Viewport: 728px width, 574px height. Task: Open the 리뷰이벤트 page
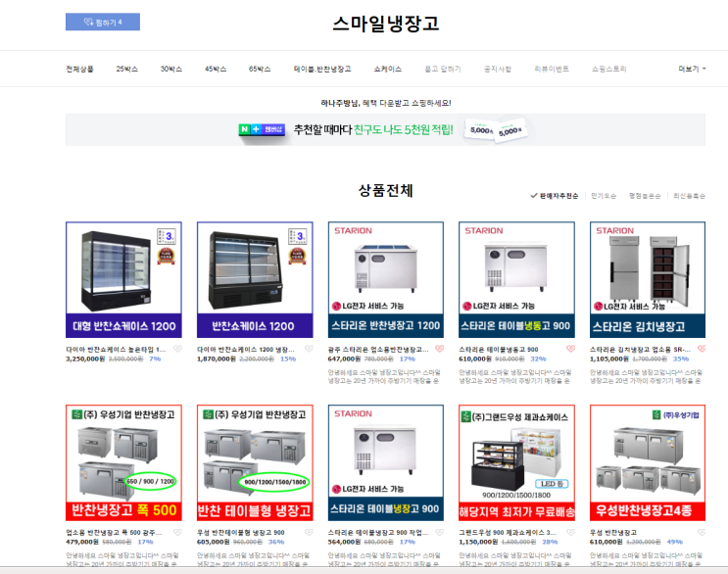tap(552, 70)
